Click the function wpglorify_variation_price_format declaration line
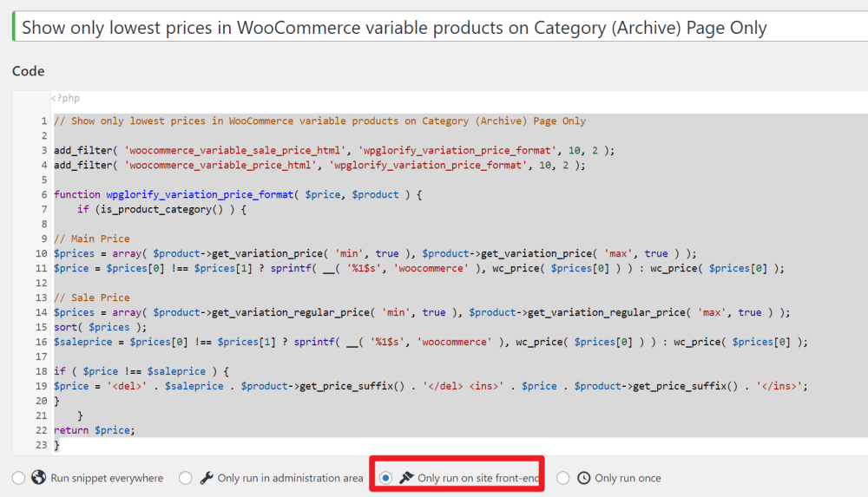Image resolution: width=868 pixels, height=497 pixels. pos(238,194)
